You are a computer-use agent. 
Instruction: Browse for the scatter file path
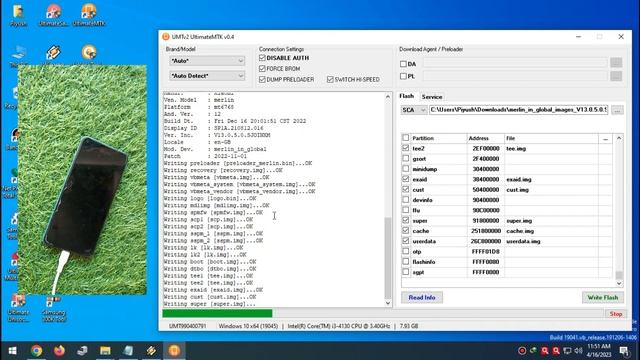pyautogui.click(x=617, y=110)
